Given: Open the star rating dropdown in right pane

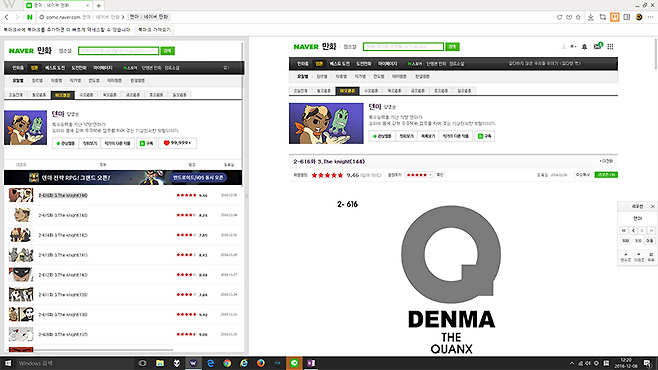Looking at the screenshot, I should tap(419, 175).
